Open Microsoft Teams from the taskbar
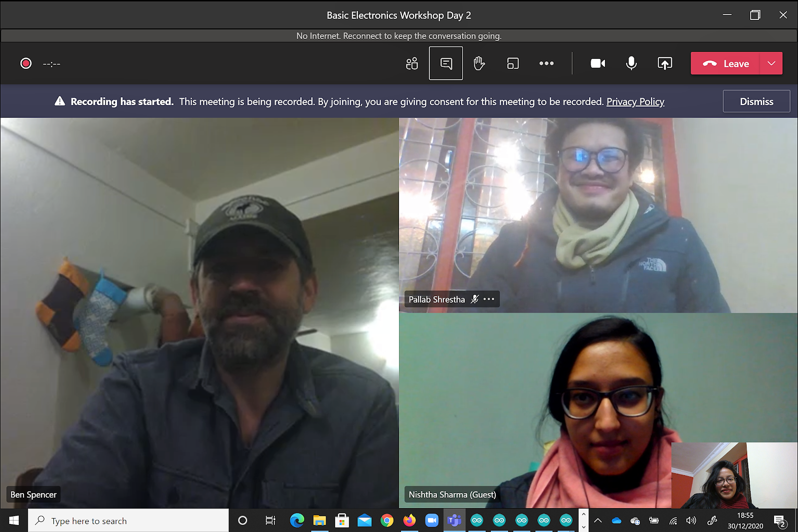Image resolution: width=798 pixels, height=532 pixels. pos(454,521)
